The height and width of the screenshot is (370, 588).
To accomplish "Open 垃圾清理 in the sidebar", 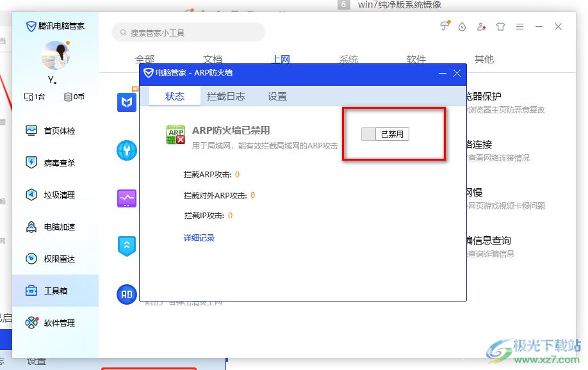I will 56,195.
